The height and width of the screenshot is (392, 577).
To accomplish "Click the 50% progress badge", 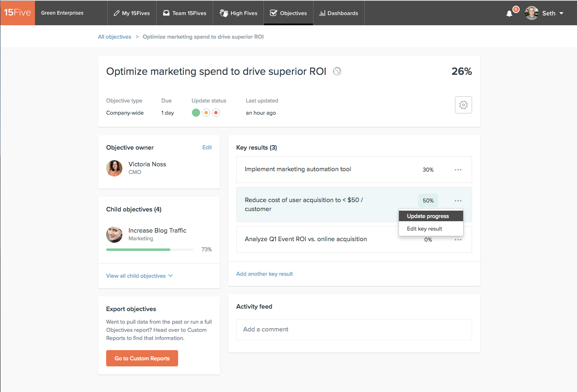I will click(428, 200).
